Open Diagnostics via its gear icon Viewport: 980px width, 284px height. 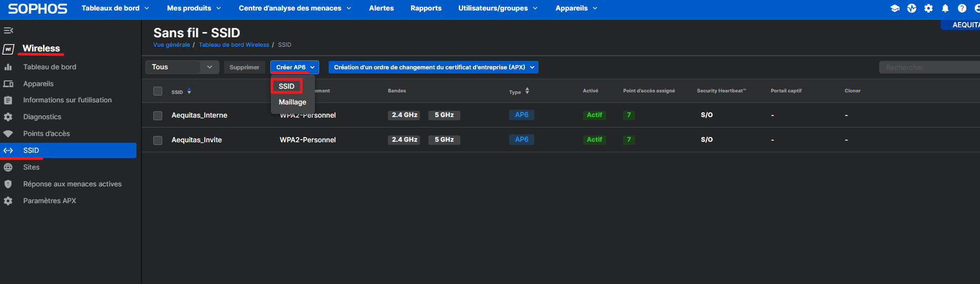pos(8,117)
